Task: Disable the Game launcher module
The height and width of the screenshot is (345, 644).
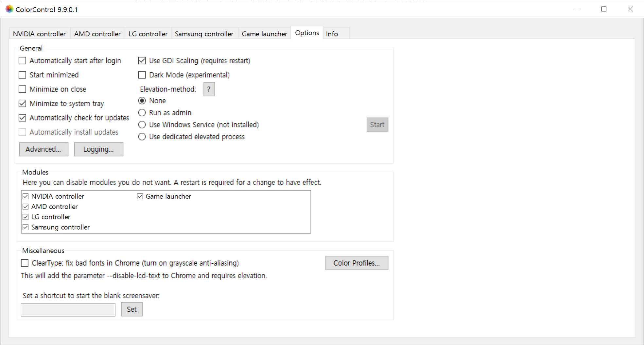Action: click(140, 196)
